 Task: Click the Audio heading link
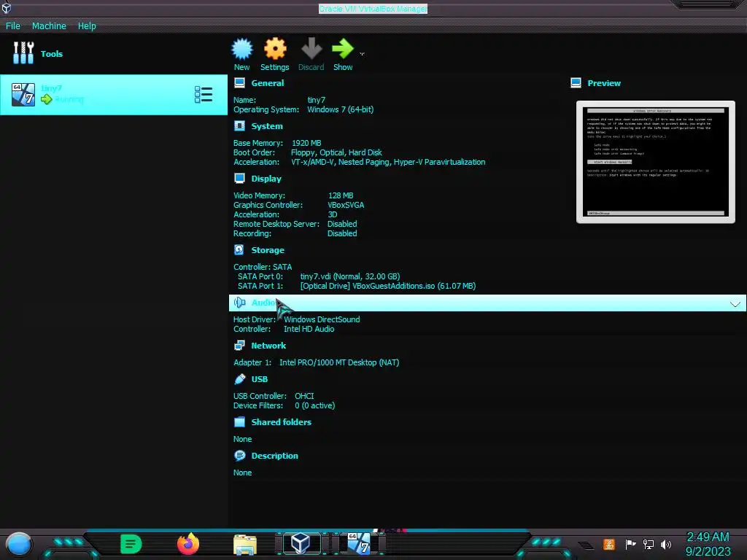click(263, 303)
